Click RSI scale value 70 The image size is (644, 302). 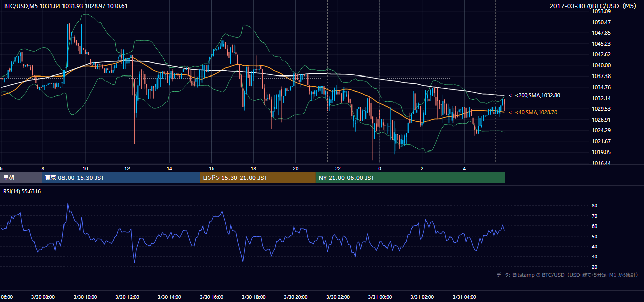(x=595, y=216)
